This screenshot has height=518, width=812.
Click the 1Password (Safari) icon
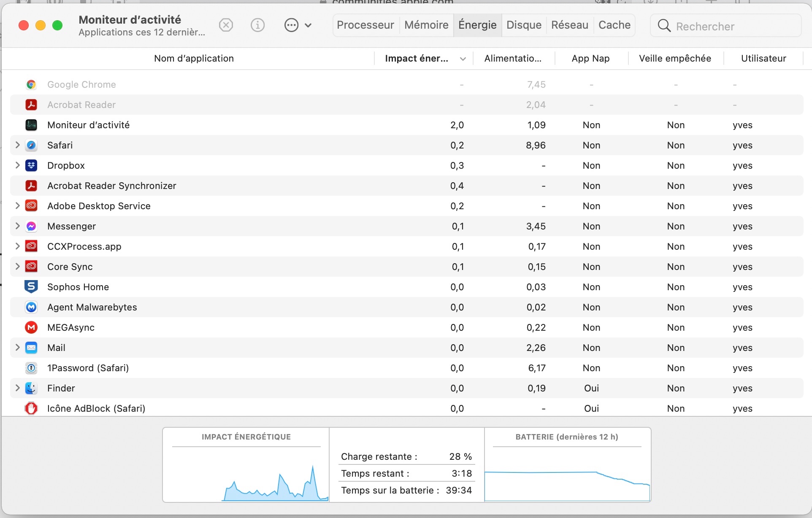pyautogui.click(x=31, y=368)
